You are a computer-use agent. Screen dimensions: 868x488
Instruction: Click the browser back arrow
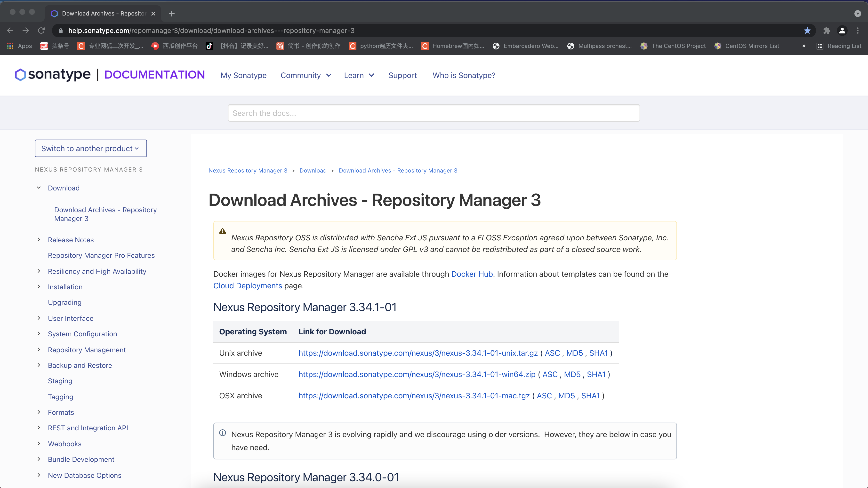[x=10, y=31]
